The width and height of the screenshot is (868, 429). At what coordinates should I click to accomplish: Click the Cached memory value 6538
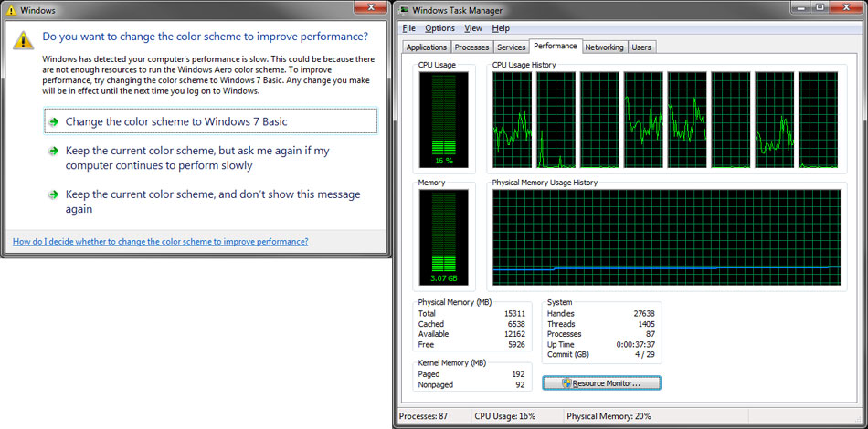[x=516, y=324]
